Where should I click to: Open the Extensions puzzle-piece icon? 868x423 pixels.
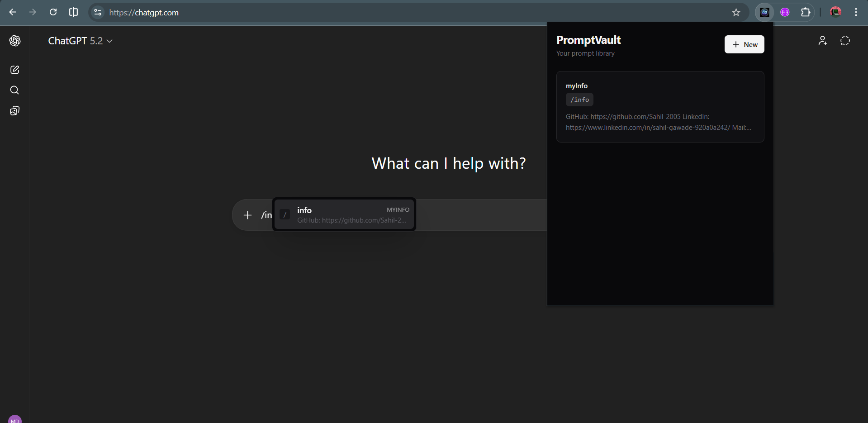[x=806, y=12]
